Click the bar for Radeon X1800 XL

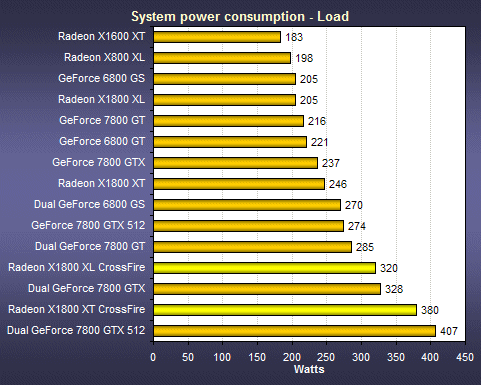[x=225, y=100]
